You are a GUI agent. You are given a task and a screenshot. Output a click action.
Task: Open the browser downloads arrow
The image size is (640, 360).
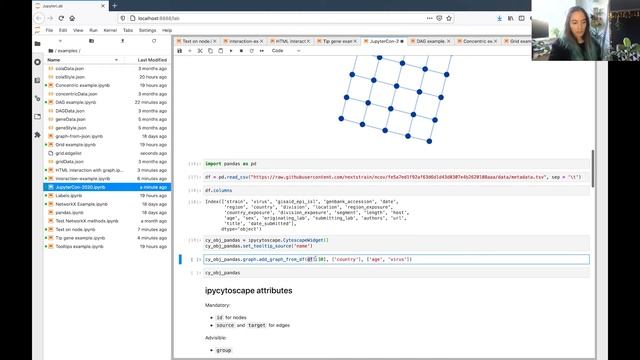500,18
